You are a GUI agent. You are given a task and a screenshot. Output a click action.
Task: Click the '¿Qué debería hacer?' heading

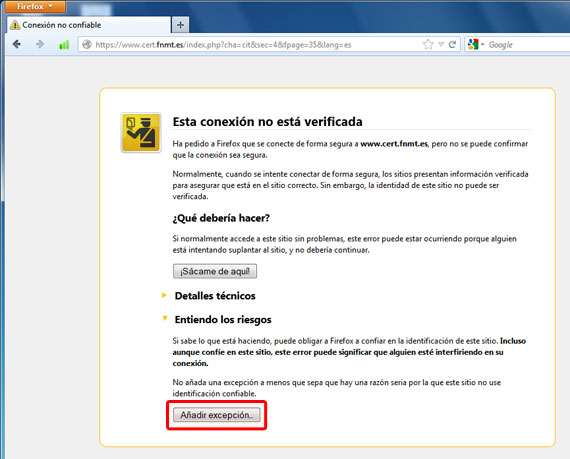pyautogui.click(x=221, y=218)
